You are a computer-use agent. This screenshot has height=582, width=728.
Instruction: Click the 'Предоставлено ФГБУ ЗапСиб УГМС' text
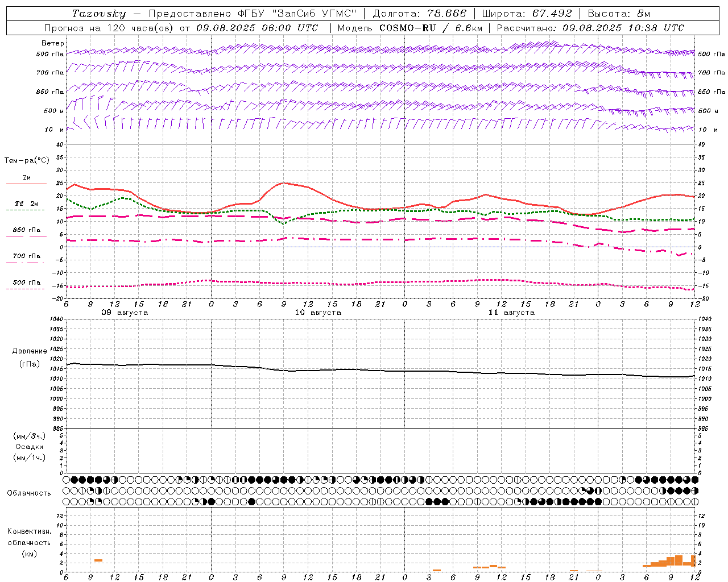pos(253,14)
